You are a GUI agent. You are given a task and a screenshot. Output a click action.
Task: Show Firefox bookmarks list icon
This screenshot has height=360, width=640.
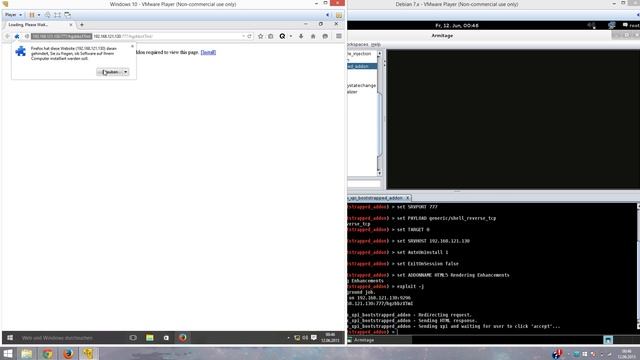click(x=271, y=36)
